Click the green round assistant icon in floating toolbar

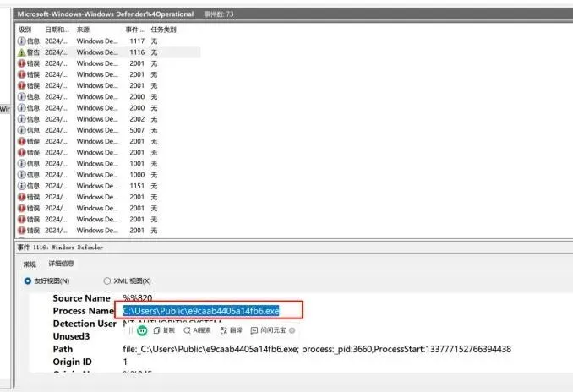coord(142,330)
